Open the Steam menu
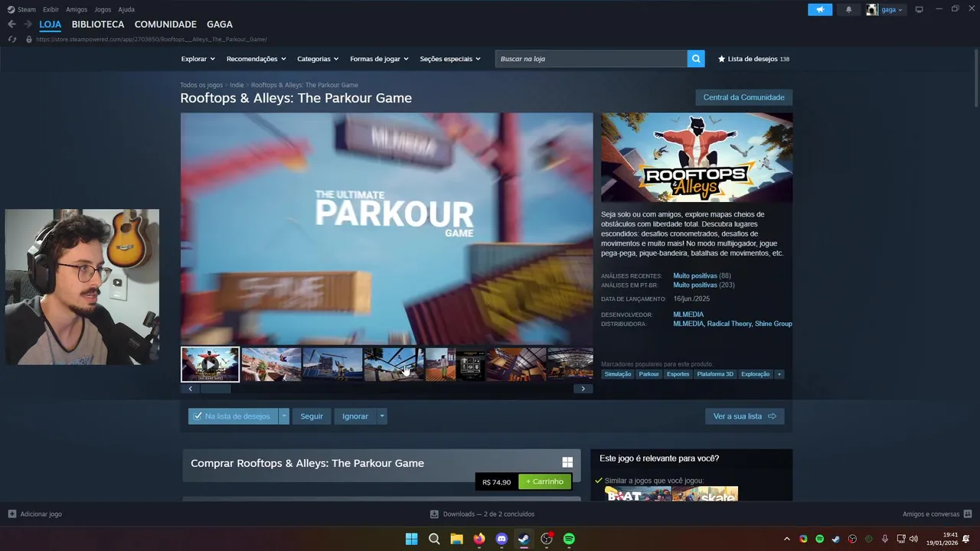This screenshot has width=980, height=551. point(22,9)
